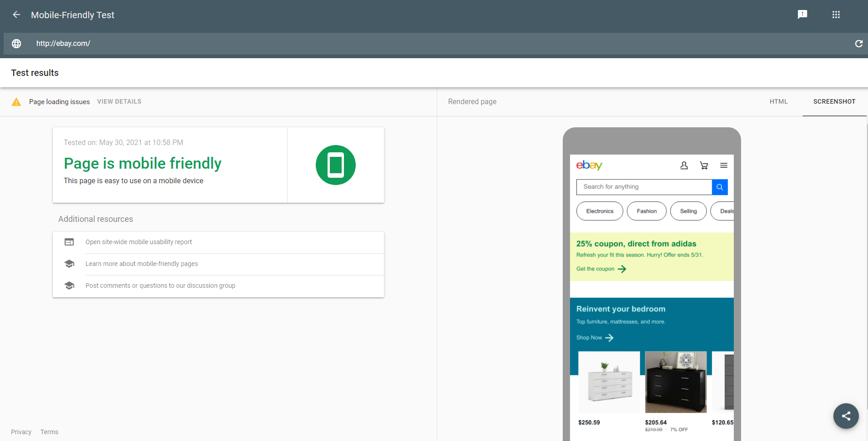Viewport: 868px width, 441px height.
Task: Click the green mobile phone icon
Action: [x=336, y=165]
